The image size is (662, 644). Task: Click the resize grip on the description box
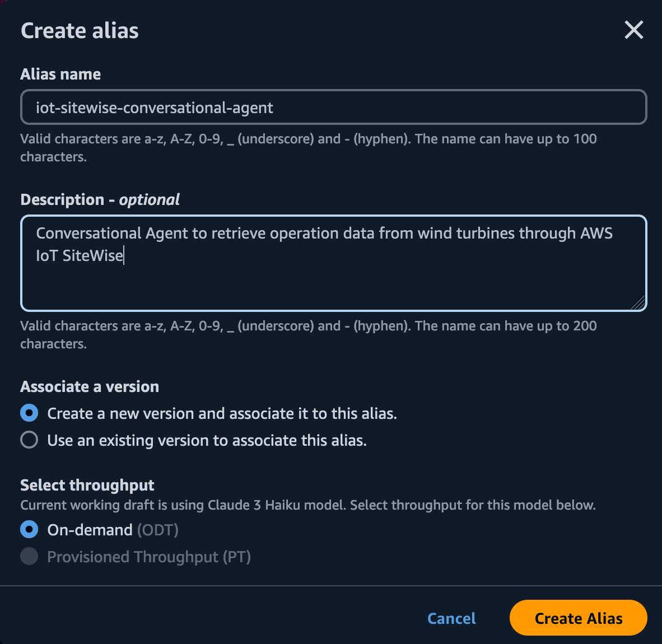click(x=638, y=303)
